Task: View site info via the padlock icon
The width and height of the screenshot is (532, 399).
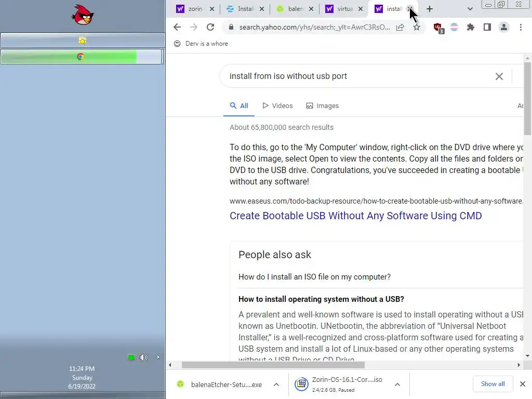Action: 231,27
